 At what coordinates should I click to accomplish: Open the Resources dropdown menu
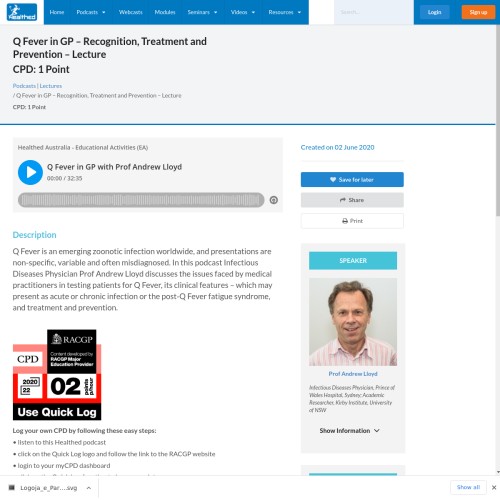click(284, 12)
